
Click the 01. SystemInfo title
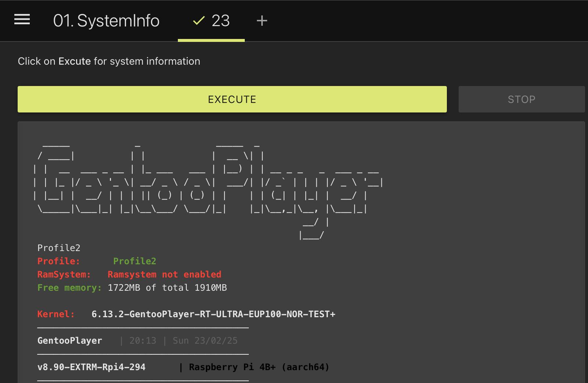(106, 21)
